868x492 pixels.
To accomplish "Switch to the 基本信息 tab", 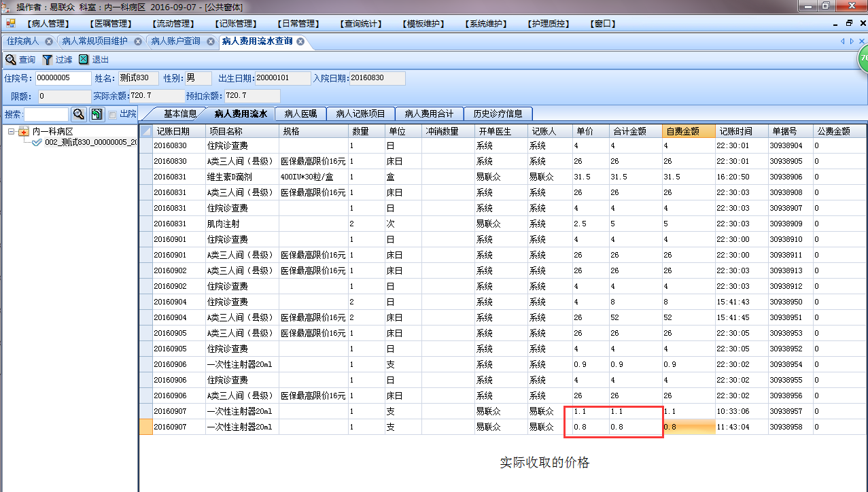I will pyautogui.click(x=180, y=113).
